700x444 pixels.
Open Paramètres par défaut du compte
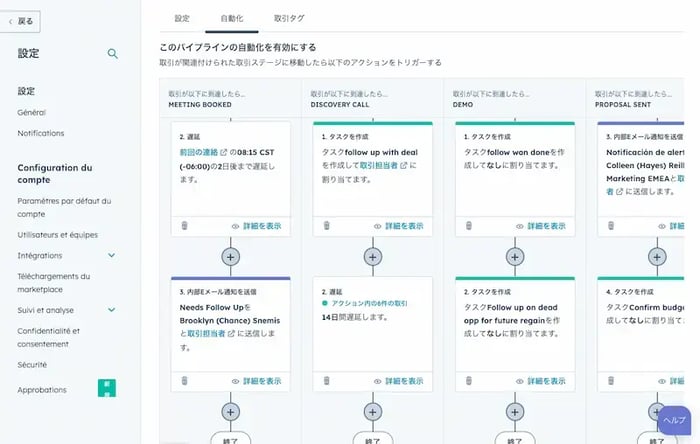64,207
